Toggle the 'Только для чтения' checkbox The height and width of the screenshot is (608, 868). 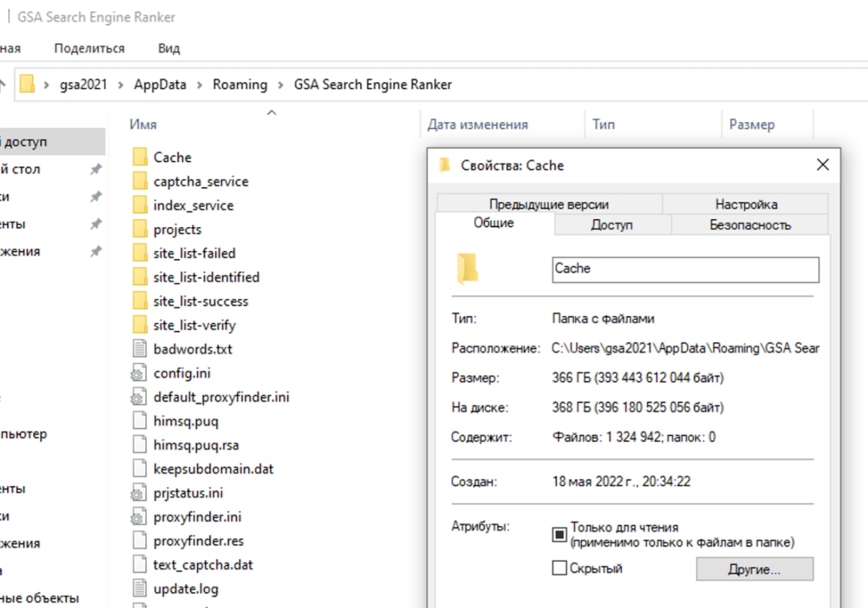(559, 535)
